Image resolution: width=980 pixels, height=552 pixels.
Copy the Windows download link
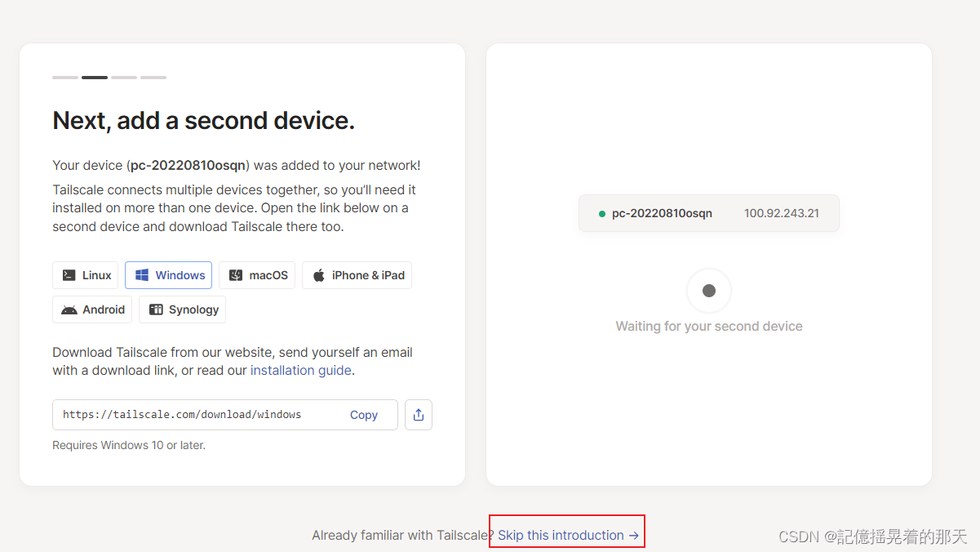[364, 415]
